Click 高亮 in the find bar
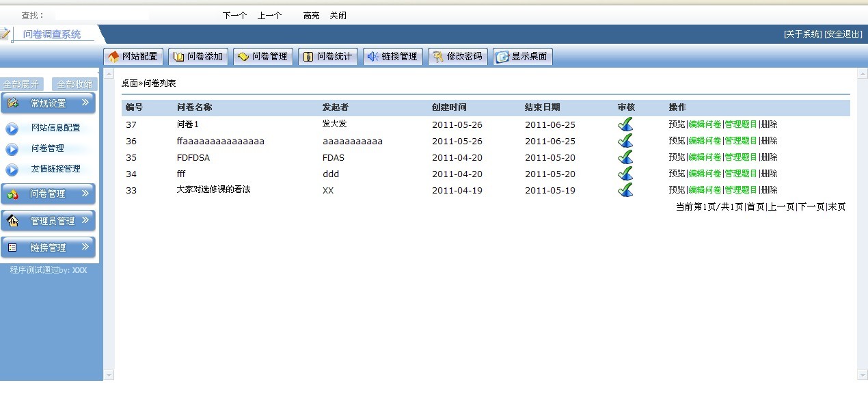This screenshot has width=868, height=400. 311,15
